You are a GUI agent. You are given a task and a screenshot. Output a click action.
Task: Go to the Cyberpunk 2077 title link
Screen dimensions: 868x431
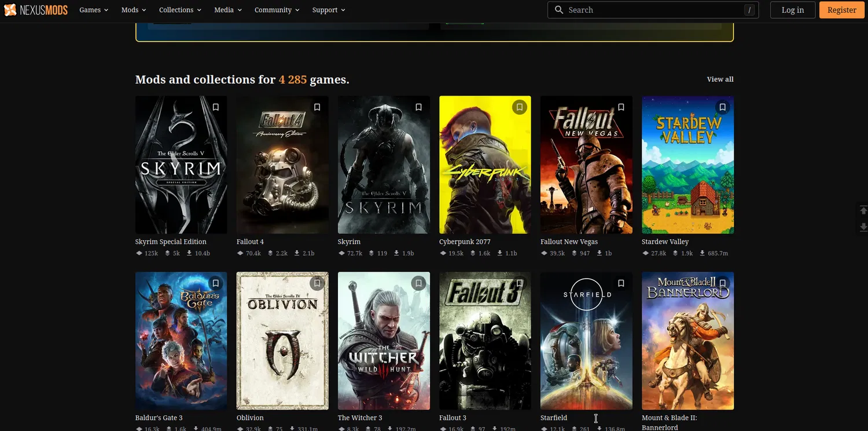pyautogui.click(x=465, y=242)
